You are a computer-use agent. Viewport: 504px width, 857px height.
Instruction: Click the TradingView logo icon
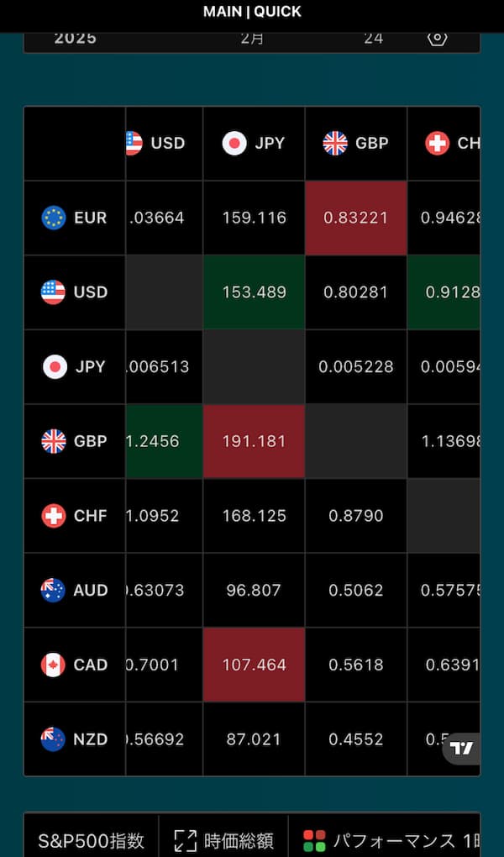pyautogui.click(x=461, y=748)
